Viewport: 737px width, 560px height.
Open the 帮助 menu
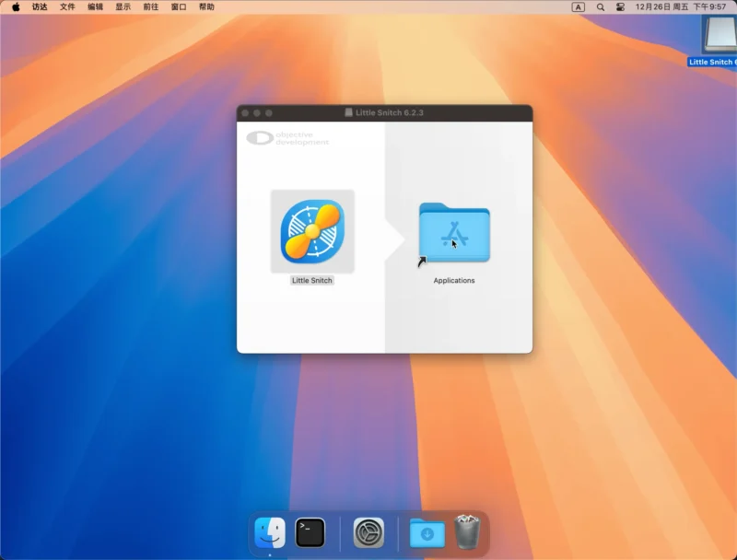(206, 6)
